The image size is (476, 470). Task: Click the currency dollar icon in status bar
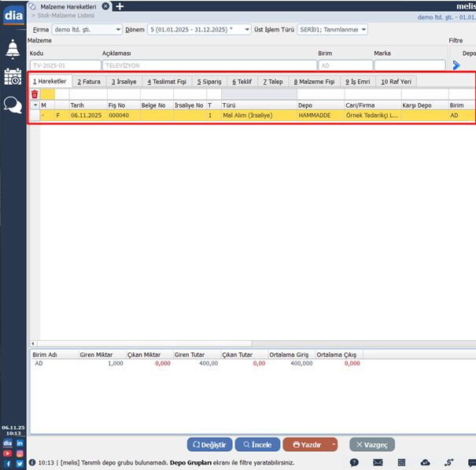click(x=448, y=463)
